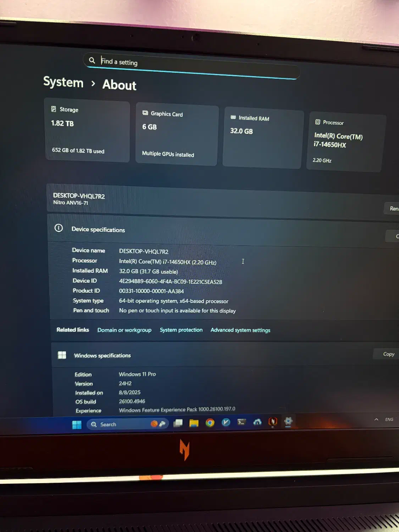Open the Storage card icon in About
The image size is (399, 532).
coord(54,109)
